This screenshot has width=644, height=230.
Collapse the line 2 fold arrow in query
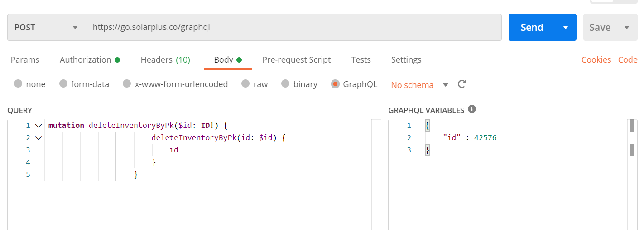(38, 137)
